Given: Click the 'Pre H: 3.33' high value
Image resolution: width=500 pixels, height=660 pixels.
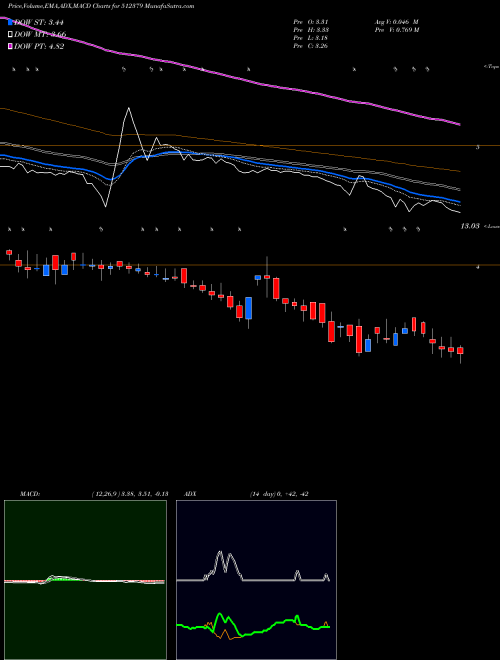Looking at the screenshot, I should (x=311, y=30).
